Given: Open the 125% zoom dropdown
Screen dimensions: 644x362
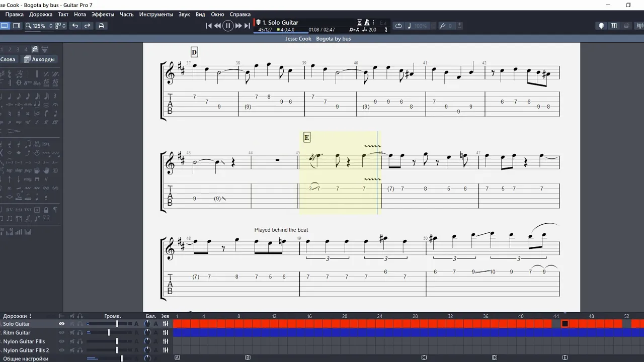Looking at the screenshot, I should point(39,26).
